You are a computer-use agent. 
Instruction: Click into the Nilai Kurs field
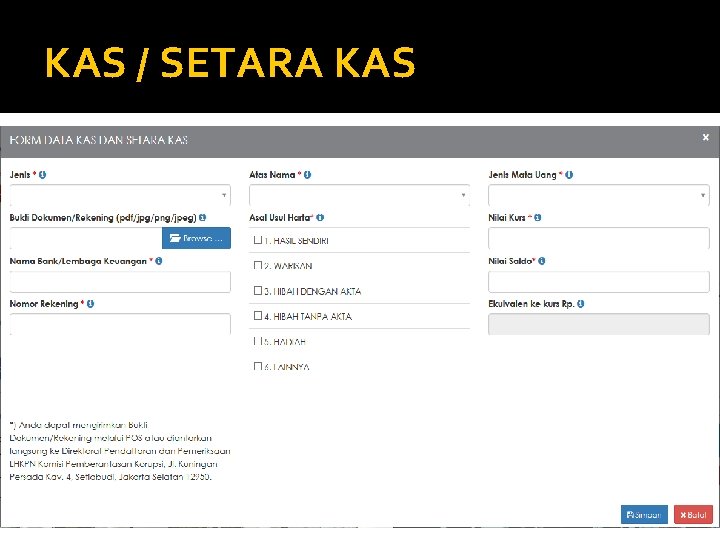coord(599,239)
